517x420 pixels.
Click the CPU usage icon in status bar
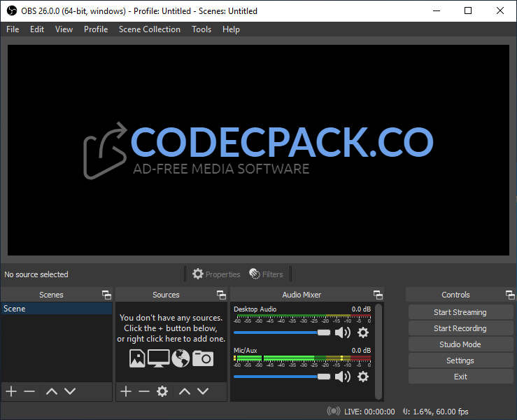tap(406, 411)
